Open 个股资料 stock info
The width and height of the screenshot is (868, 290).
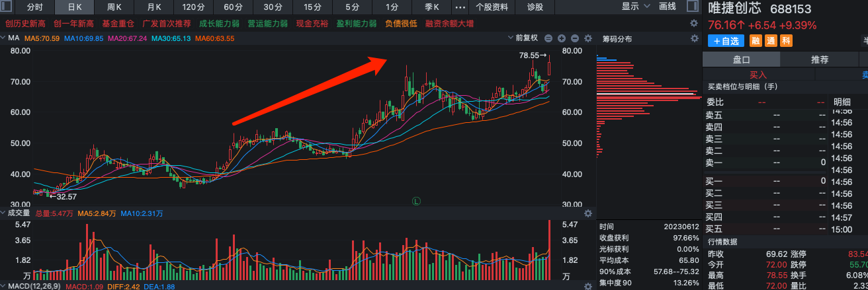492,7
